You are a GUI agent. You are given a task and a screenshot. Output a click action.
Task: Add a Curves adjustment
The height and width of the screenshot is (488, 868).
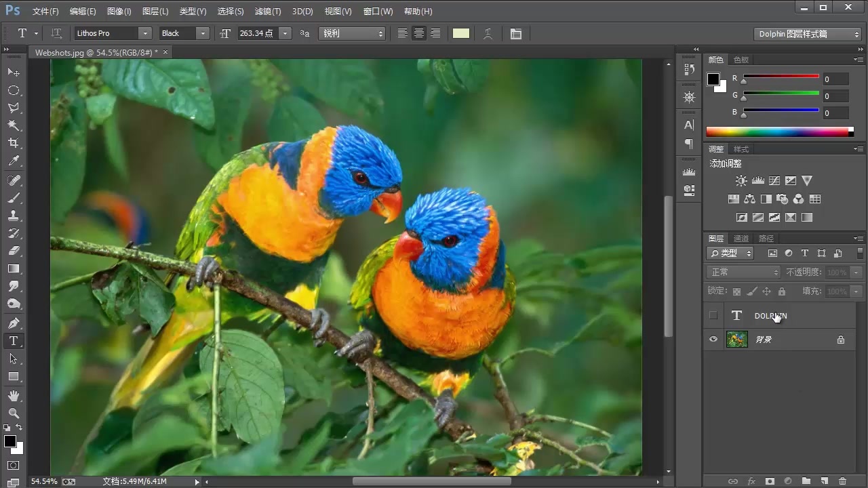click(774, 181)
